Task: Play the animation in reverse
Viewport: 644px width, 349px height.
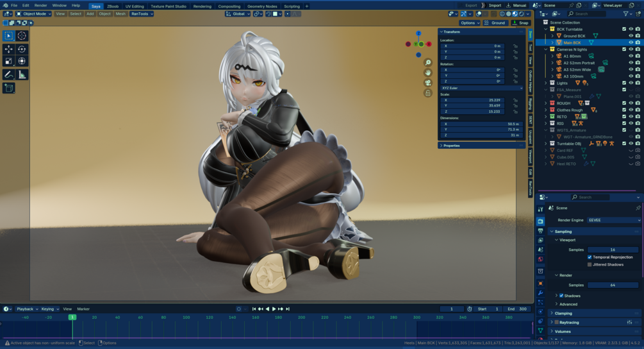Action: point(267,309)
